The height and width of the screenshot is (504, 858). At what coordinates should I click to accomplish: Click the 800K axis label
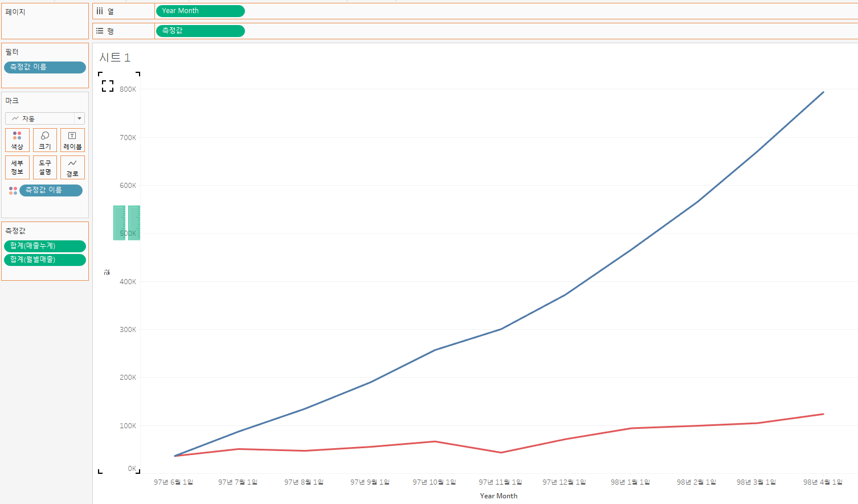click(128, 89)
